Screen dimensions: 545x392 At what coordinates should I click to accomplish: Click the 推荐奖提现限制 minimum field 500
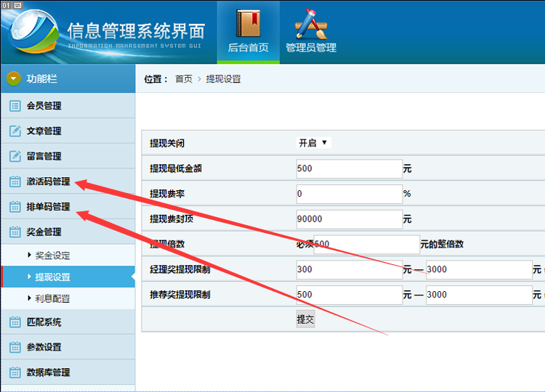click(x=350, y=295)
